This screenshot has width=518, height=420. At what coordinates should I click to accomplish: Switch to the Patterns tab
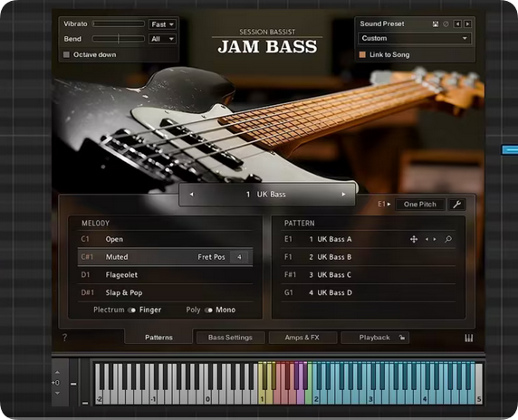coord(158,338)
